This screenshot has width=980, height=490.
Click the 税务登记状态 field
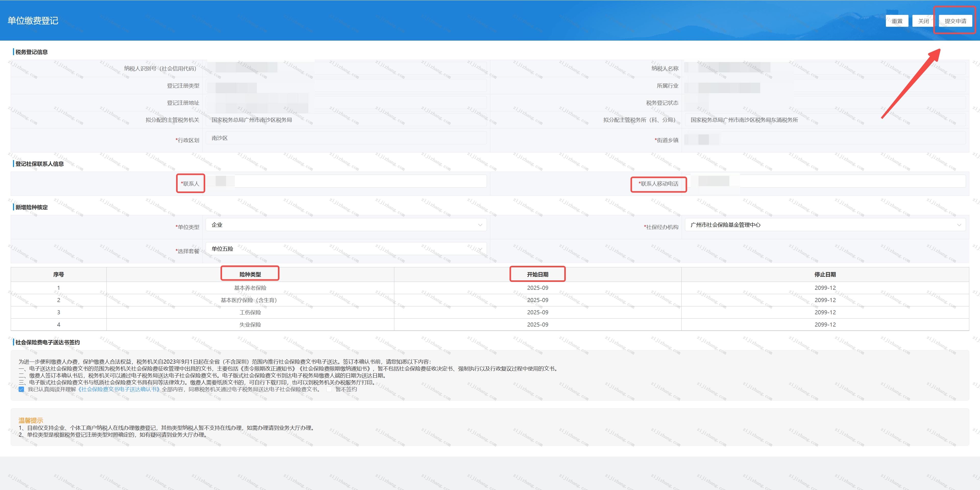[825, 103]
